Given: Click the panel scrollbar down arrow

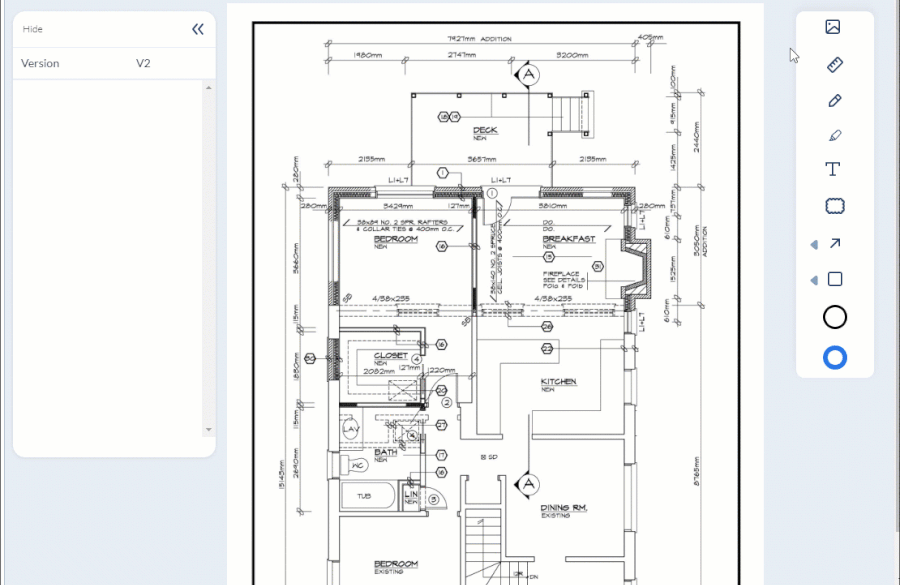Looking at the screenshot, I should 208,429.
